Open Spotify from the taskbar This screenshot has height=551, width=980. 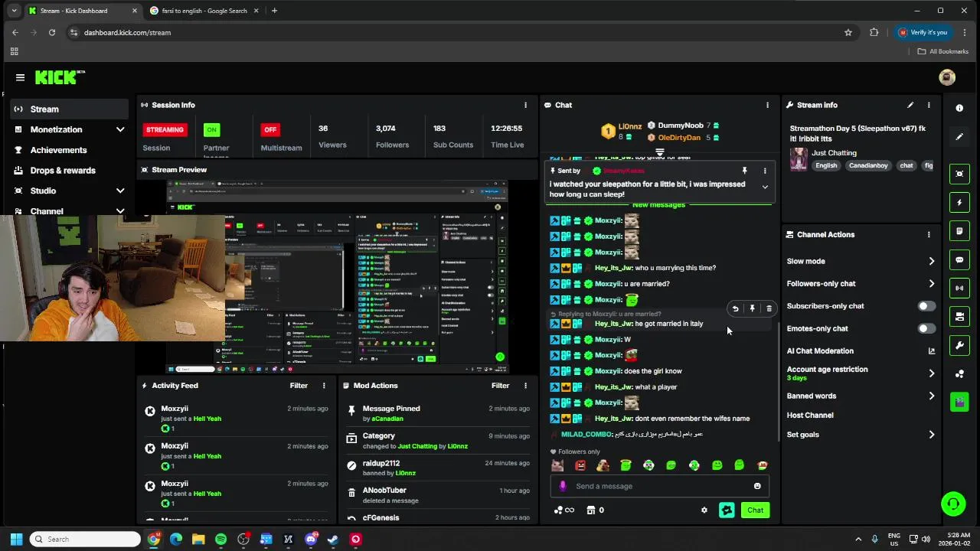click(220, 540)
